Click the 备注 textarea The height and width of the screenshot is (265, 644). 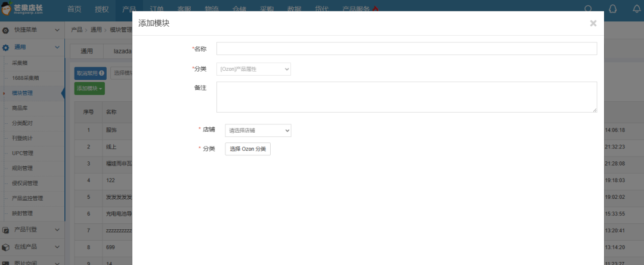pyautogui.click(x=407, y=97)
